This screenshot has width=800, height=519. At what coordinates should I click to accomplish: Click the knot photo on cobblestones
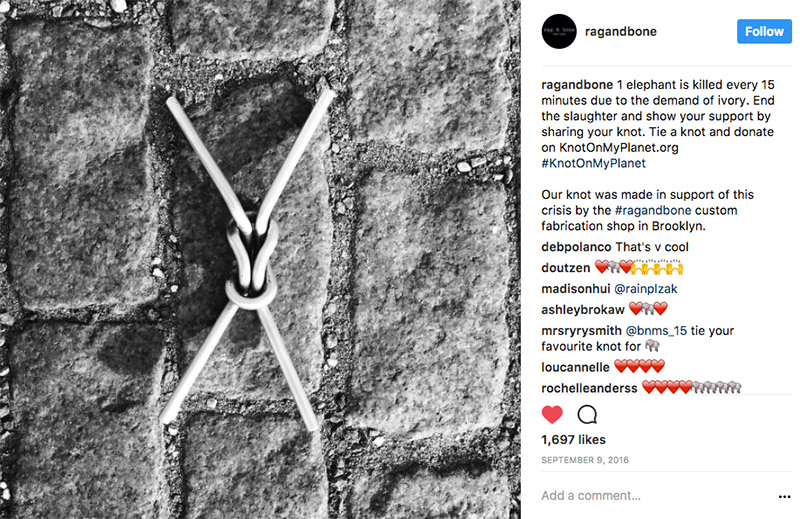point(260,259)
